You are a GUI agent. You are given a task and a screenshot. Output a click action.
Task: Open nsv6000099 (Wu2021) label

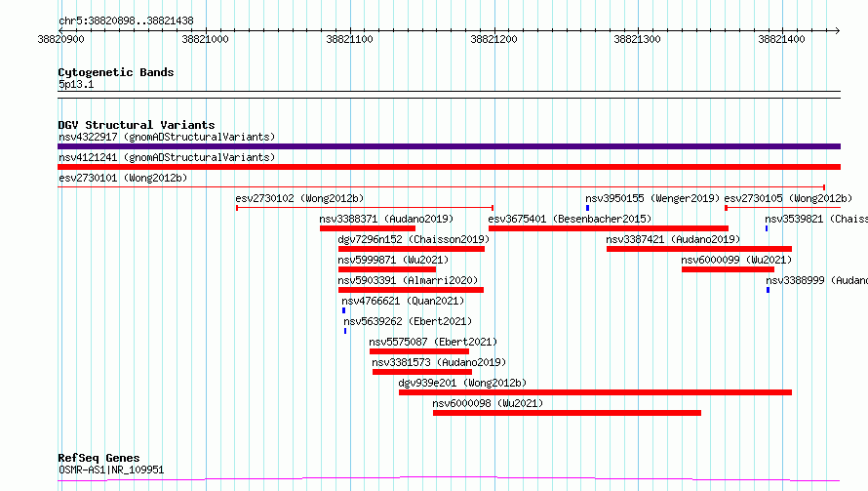click(x=736, y=260)
